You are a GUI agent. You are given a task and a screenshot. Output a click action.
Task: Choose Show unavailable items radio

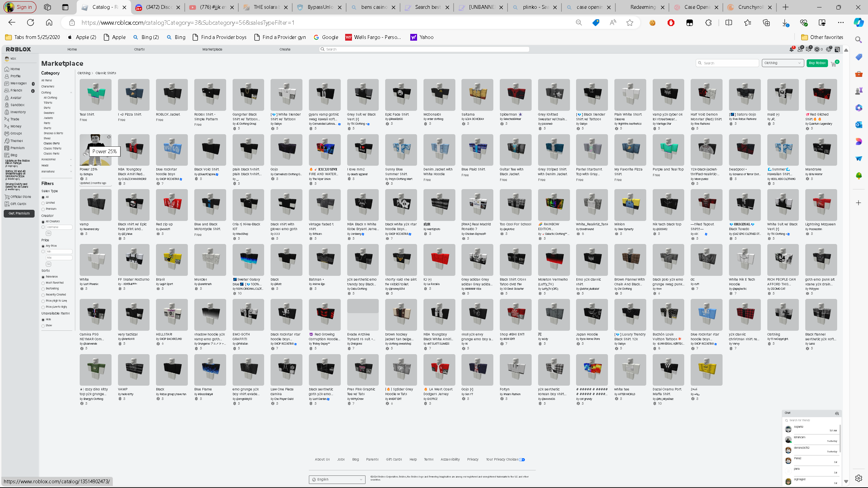pyautogui.click(x=43, y=326)
